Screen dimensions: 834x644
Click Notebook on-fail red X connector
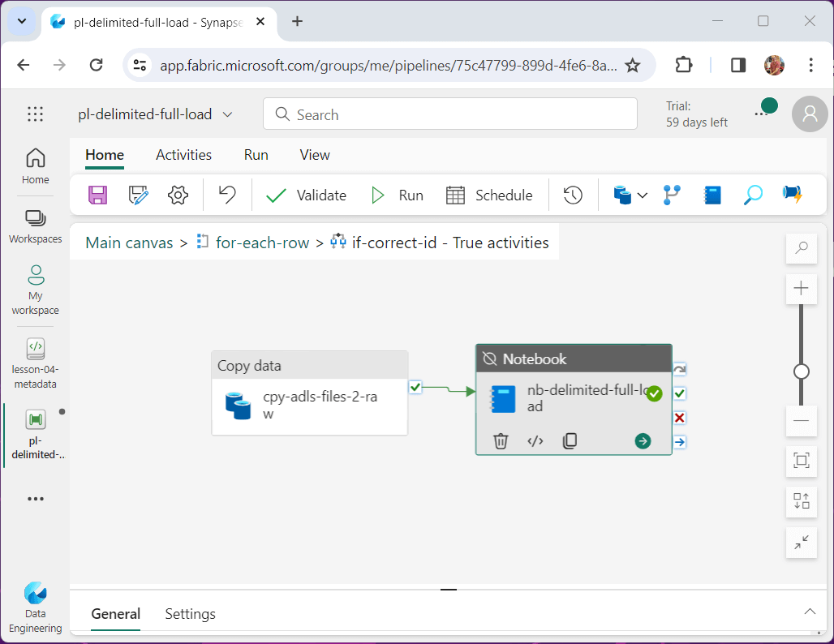coord(679,418)
